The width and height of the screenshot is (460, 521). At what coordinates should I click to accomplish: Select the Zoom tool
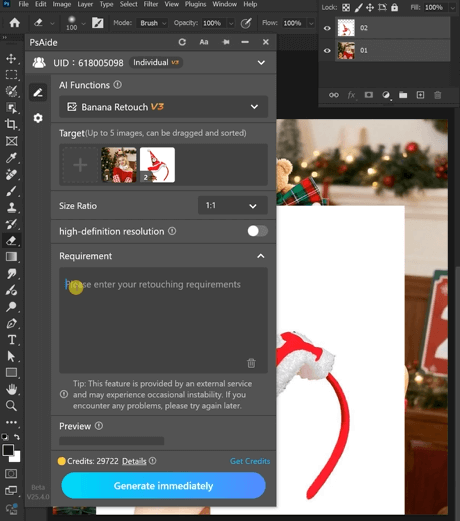(11, 406)
